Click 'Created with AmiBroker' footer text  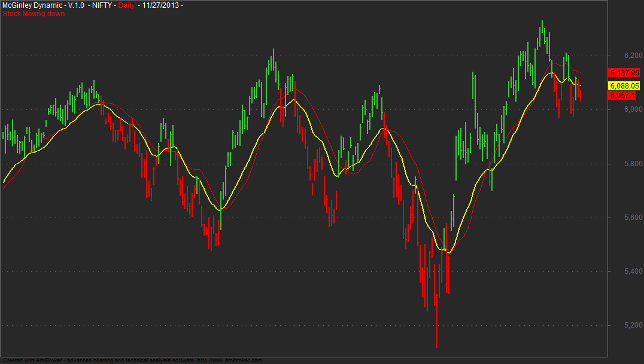33,360
